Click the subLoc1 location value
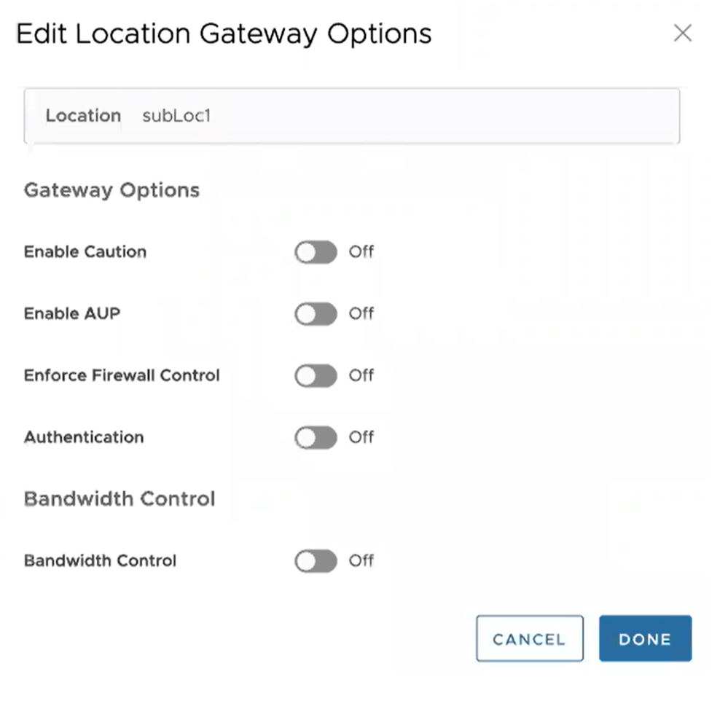The image size is (728, 701). click(176, 116)
